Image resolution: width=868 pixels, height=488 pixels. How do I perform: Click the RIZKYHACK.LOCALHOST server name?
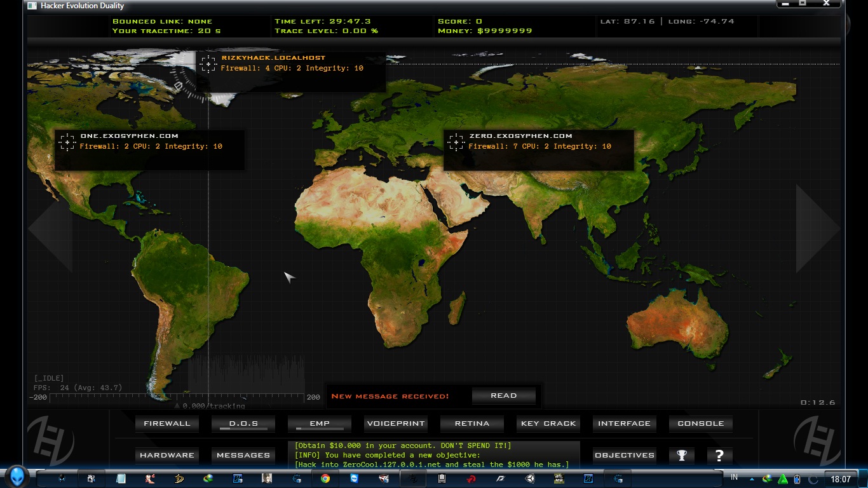pyautogui.click(x=273, y=58)
